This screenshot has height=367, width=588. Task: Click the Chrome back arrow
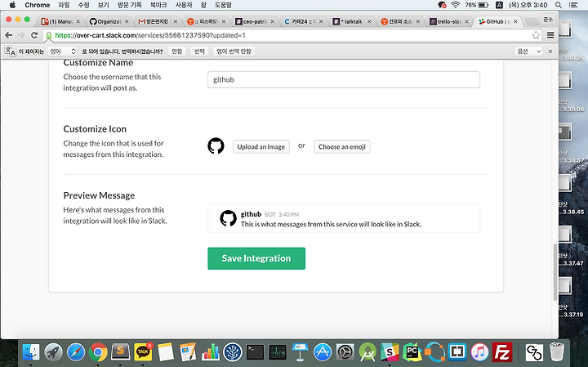click(x=9, y=35)
